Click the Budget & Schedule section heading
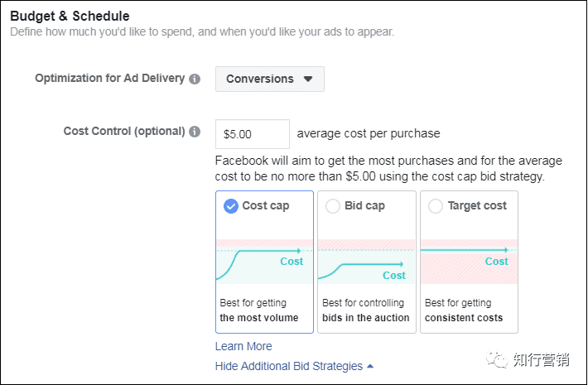This screenshot has width=588, height=385. 70,16
